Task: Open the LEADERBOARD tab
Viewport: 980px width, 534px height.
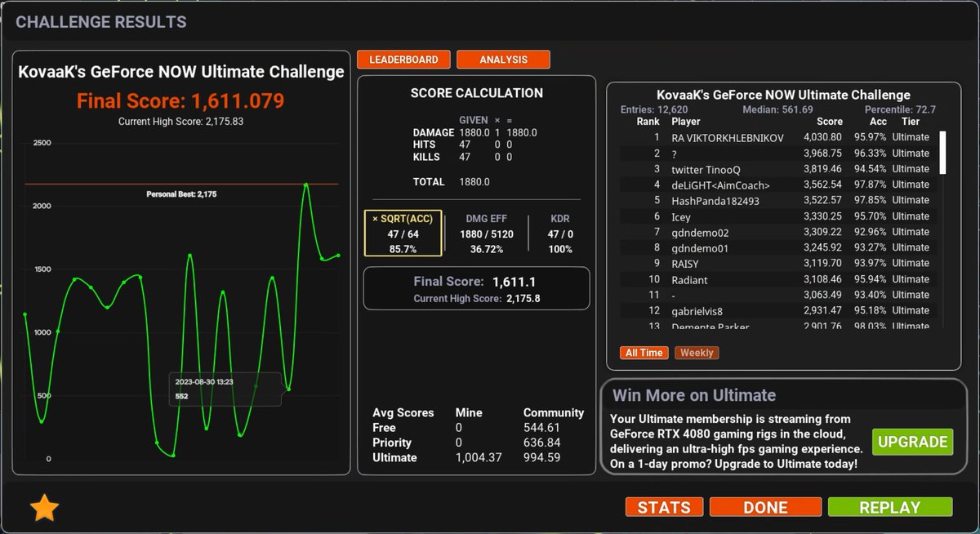Action: [x=403, y=60]
